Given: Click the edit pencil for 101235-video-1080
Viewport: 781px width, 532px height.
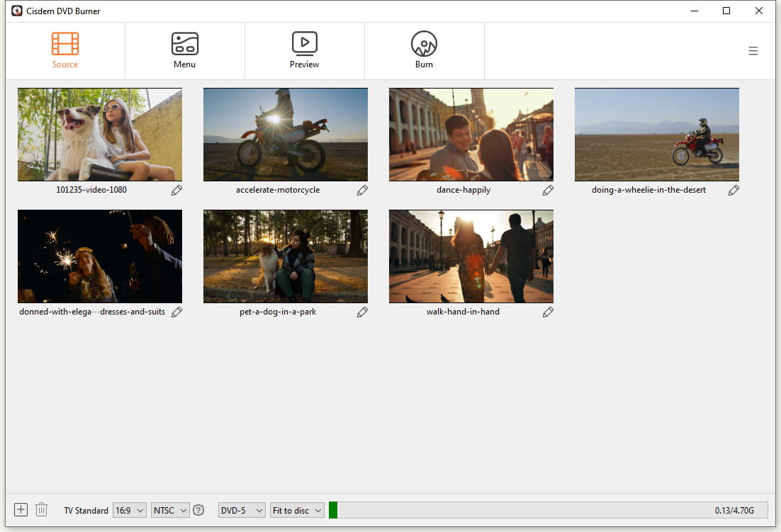Looking at the screenshot, I should 176,191.
